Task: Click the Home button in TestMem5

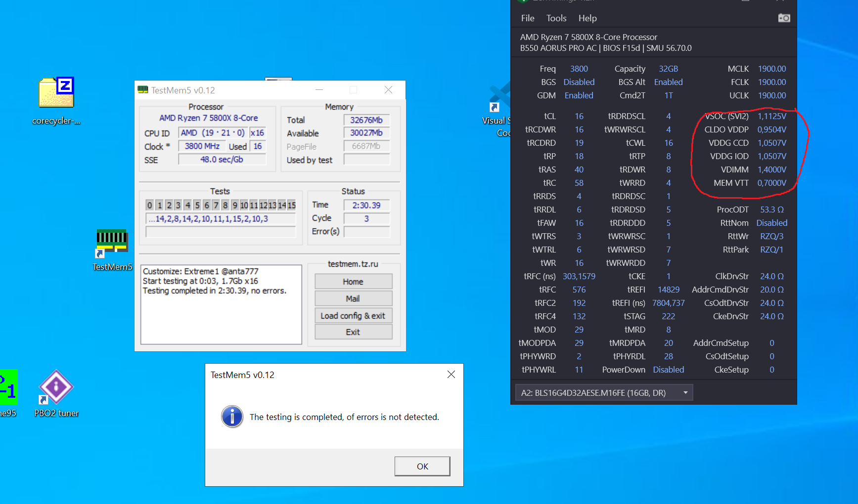Action: 353,282
